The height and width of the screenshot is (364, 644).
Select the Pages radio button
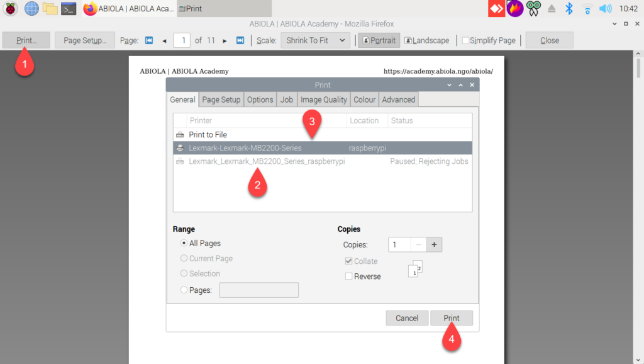click(184, 290)
